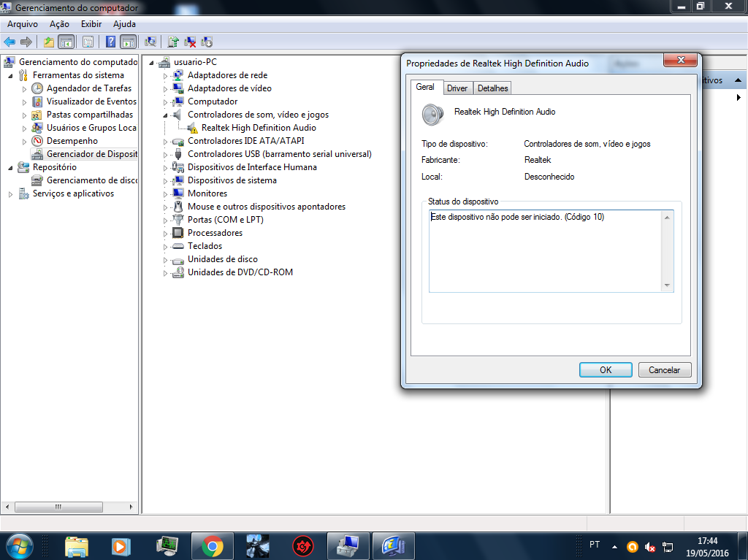Screen dimensions: 748x560
Task: Expand the Adaptadores de rede category
Action: (x=166, y=75)
